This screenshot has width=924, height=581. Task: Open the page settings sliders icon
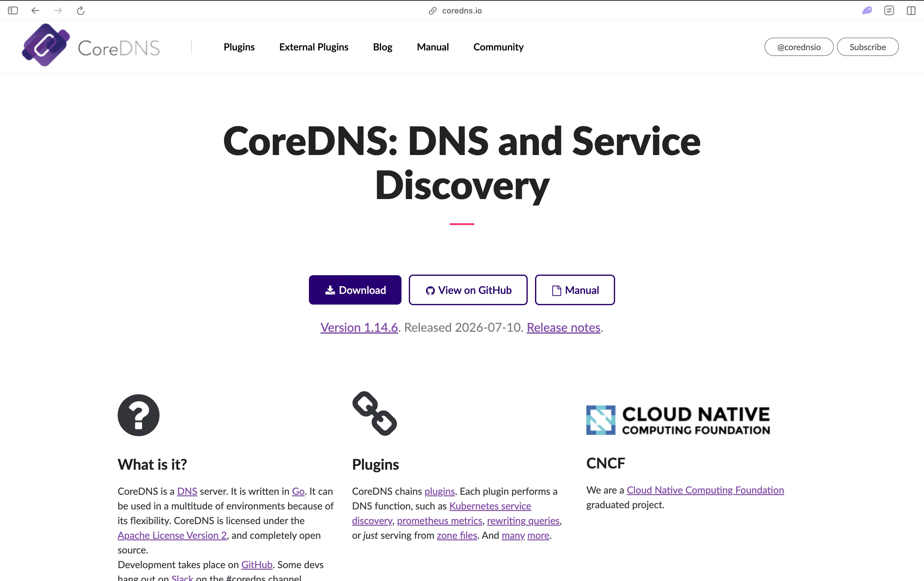pos(889,10)
